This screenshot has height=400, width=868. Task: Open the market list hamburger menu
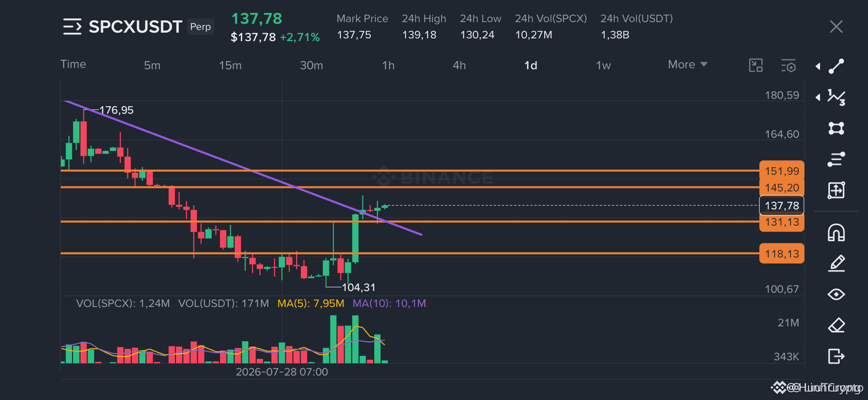(72, 27)
